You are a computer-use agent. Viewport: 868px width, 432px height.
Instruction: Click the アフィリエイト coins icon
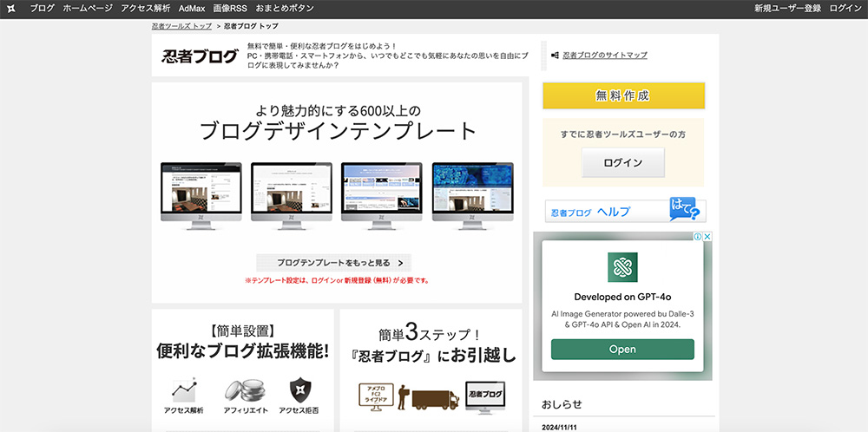246,390
